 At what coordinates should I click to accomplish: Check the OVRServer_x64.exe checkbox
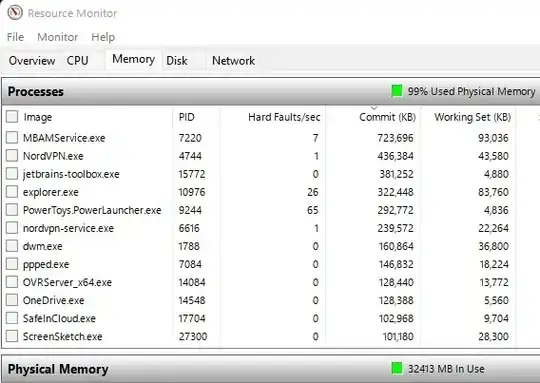tap(12, 282)
